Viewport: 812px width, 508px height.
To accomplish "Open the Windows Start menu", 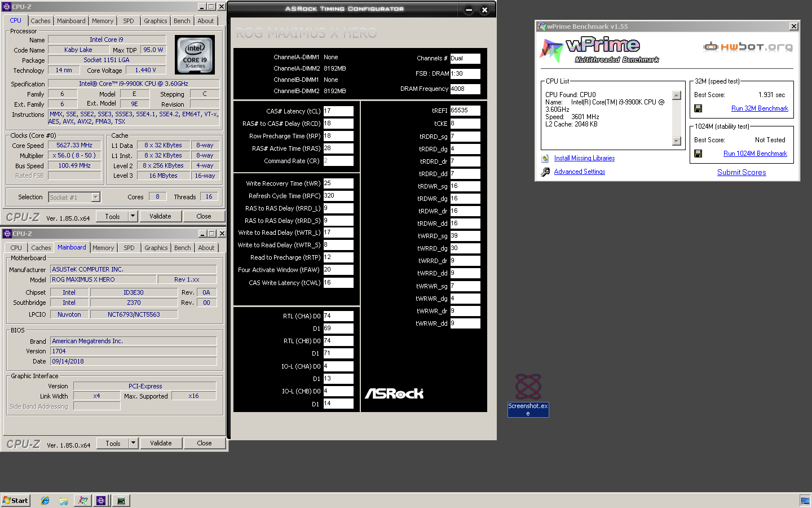I will (x=15, y=501).
